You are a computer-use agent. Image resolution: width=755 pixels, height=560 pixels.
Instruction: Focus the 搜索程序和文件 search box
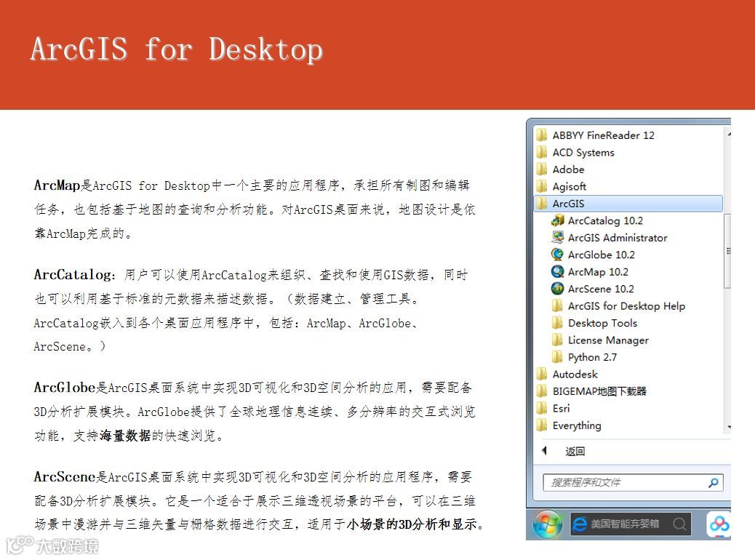[633, 482]
